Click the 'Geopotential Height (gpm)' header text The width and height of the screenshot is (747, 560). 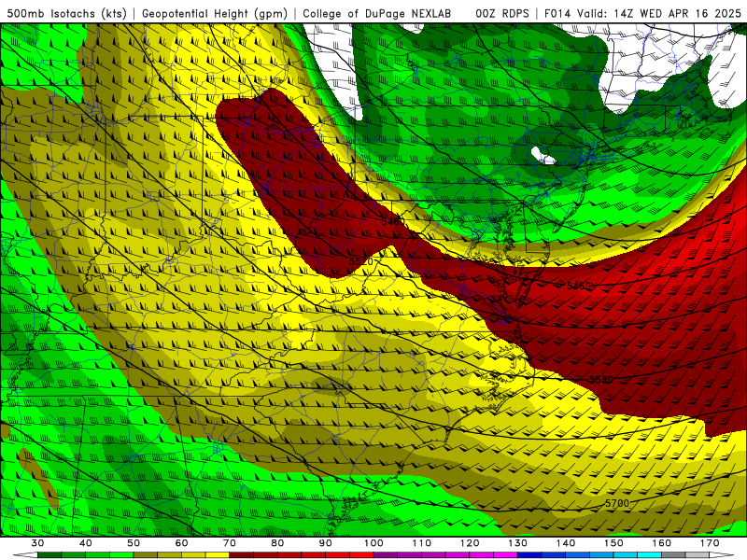click(x=215, y=14)
